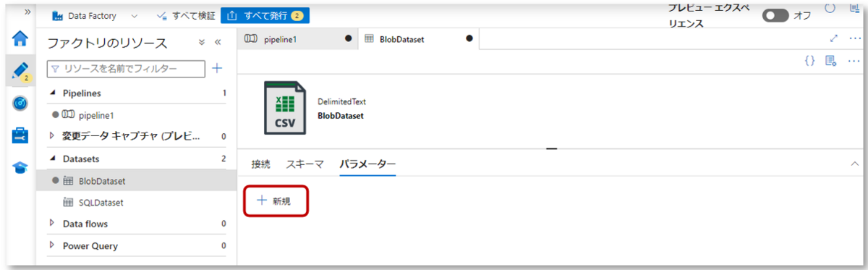Image resolution: width=868 pixels, height=270 pixels.
Task: Open the Monitor gauge hub
Action: pos(20,104)
